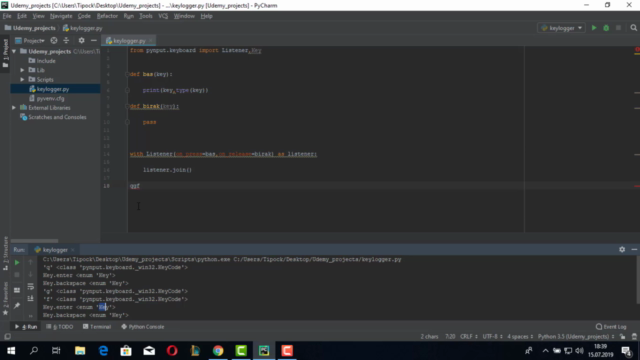Hide the Project tool window
This screenshot has width=640, height=360.
(x=93, y=40)
